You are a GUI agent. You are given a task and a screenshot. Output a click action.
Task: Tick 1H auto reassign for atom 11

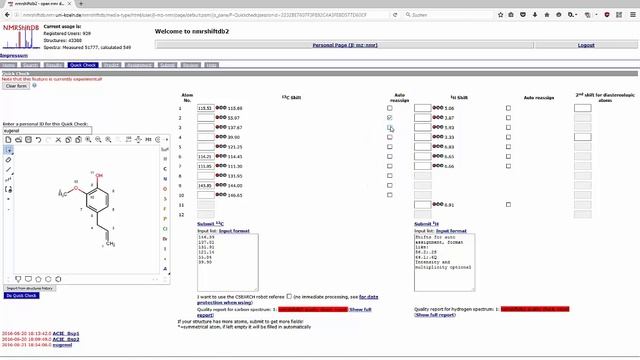pos(508,204)
